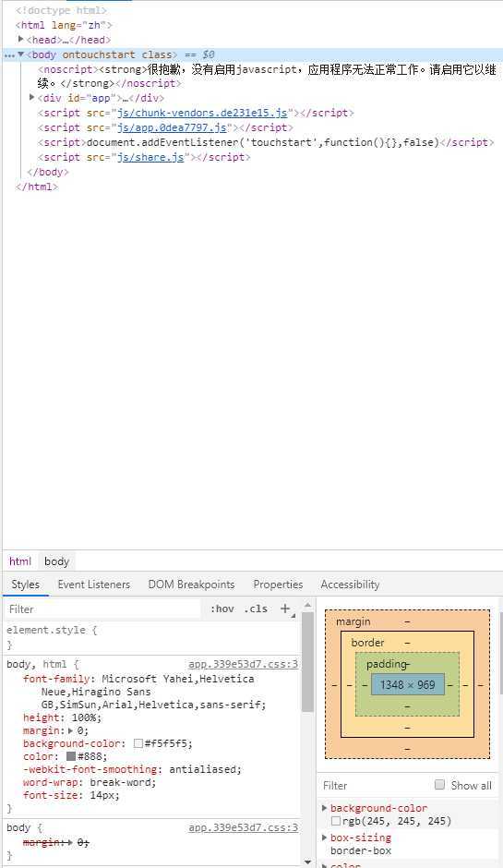Collapse the body element node
This screenshot has height=868, width=503.
(21, 54)
